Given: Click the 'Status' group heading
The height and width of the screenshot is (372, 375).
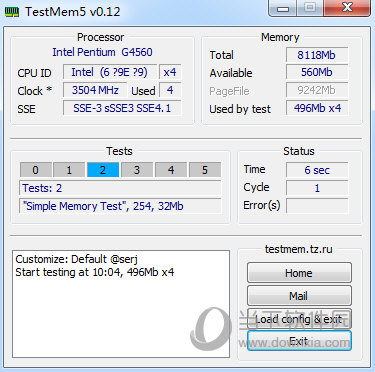Looking at the screenshot, I should pyautogui.click(x=299, y=151).
